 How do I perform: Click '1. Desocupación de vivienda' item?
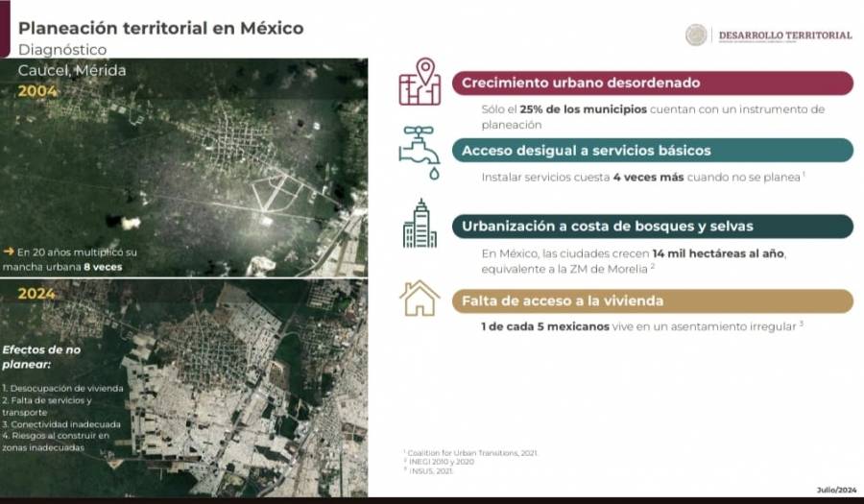point(62,389)
